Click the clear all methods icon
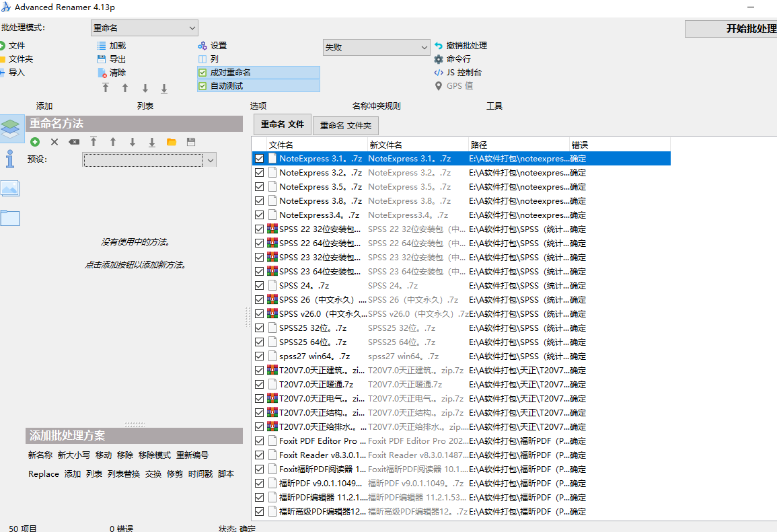The image size is (777, 532). (74, 142)
